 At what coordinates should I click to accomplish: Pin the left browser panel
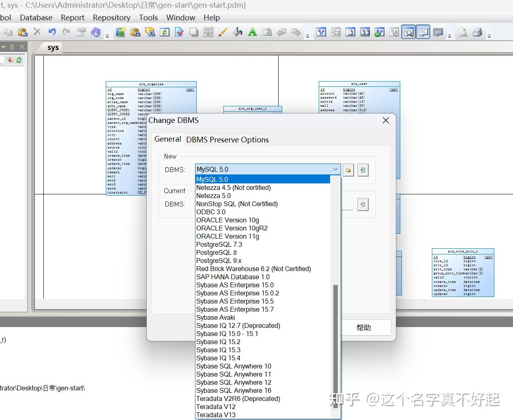13,47
